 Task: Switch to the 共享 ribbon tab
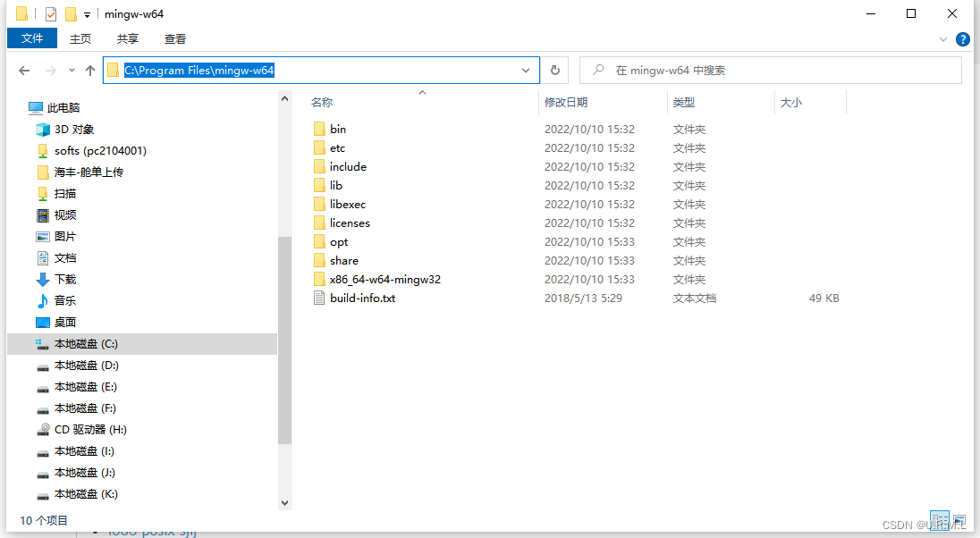tap(128, 38)
